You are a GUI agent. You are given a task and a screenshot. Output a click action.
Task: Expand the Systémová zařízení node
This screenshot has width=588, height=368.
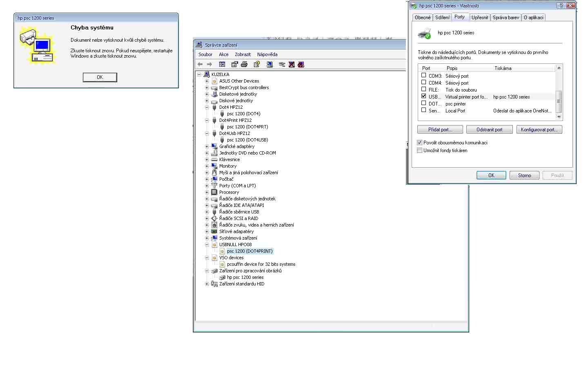[x=207, y=238]
